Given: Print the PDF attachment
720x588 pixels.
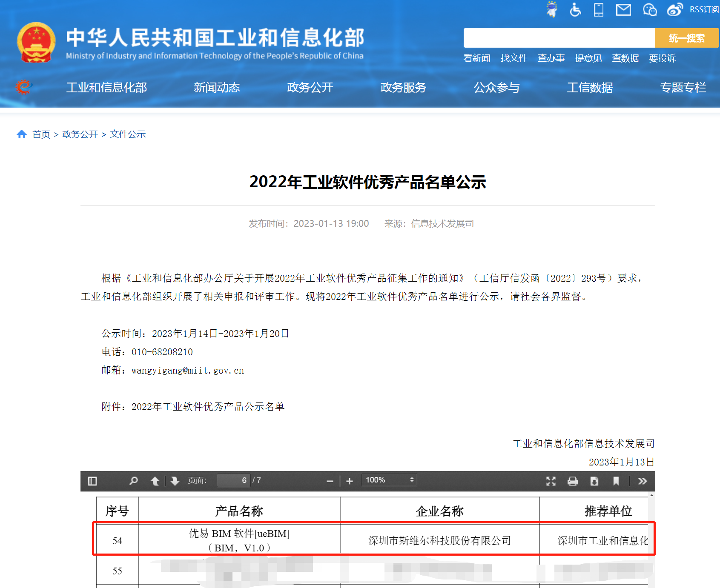Looking at the screenshot, I should (573, 481).
